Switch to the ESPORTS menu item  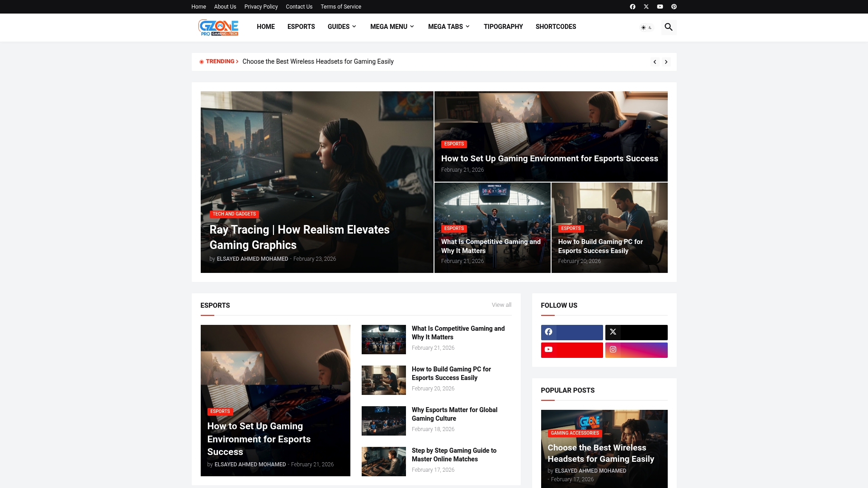(x=301, y=27)
